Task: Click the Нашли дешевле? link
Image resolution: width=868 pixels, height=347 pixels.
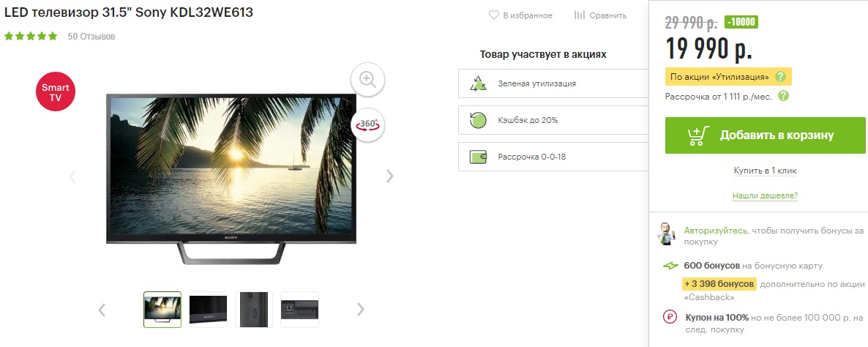Action: pos(765,196)
